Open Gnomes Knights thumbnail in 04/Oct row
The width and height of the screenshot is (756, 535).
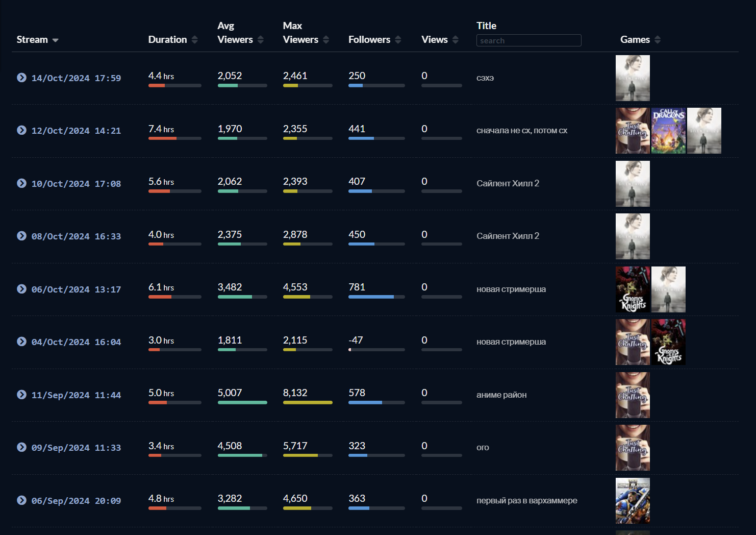(x=668, y=342)
